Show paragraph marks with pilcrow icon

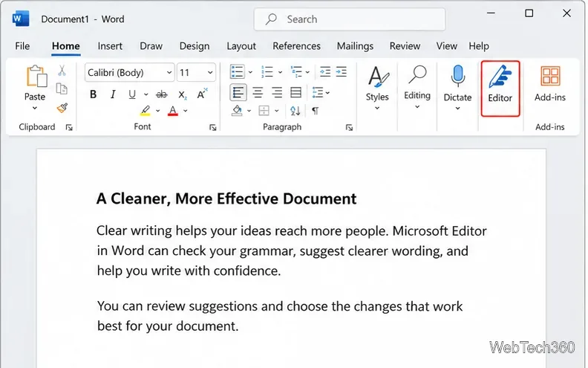[315, 111]
